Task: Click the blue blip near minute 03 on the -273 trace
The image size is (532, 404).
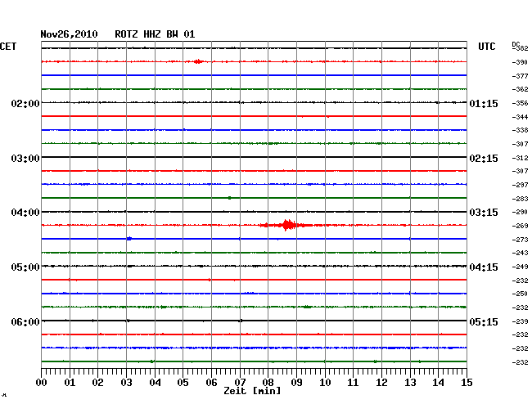Action: click(x=129, y=239)
